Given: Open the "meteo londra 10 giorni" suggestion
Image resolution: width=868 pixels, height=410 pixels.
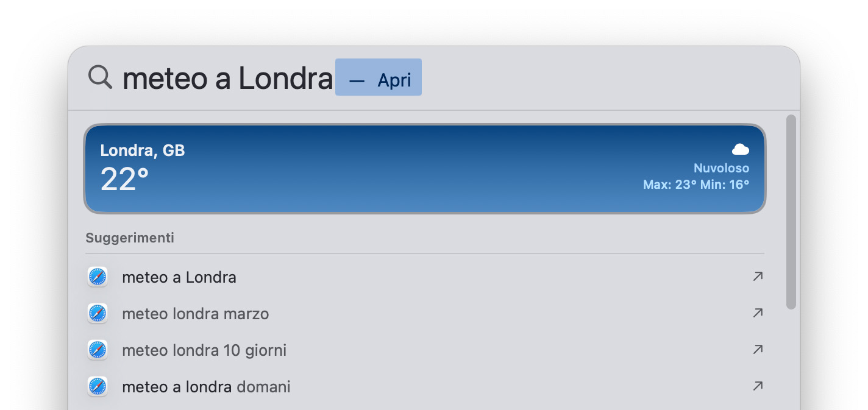Looking at the screenshot, I should coord(204,350).
